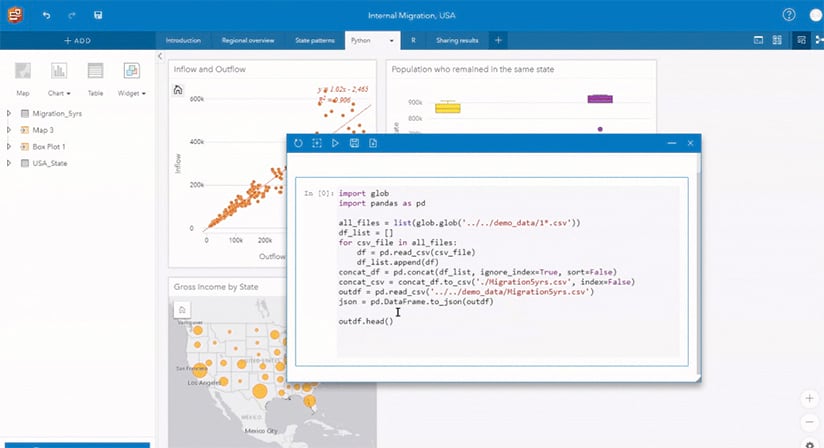Screen dimensions: 824x448
Task: Click the map card home extent icon
Action: click(x=182, y=310)
